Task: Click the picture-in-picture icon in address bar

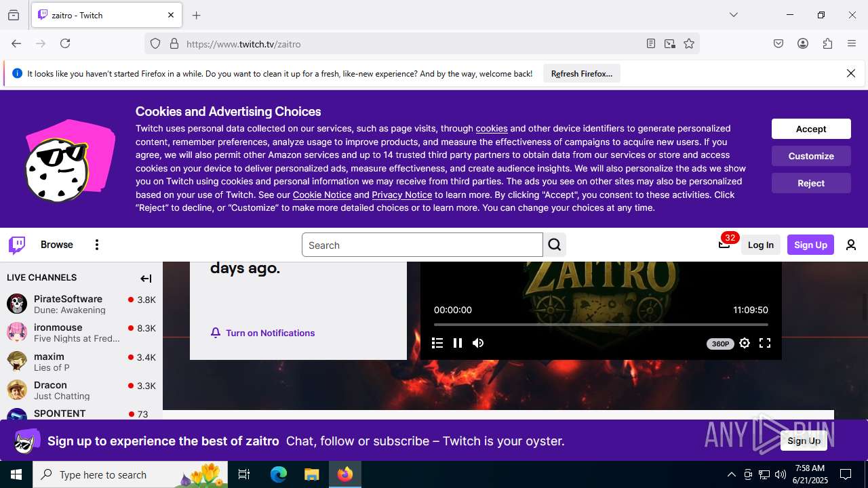Action: [670, 43]
